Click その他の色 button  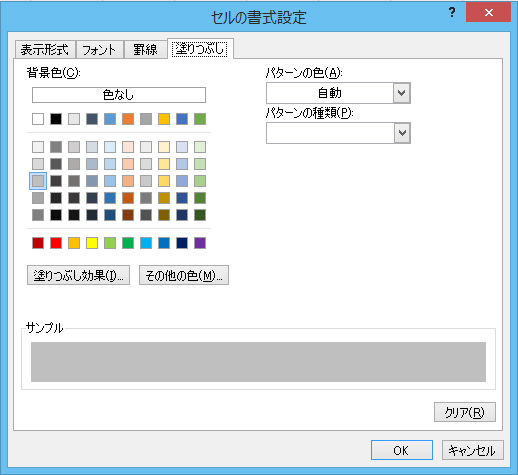pos(184,275)
